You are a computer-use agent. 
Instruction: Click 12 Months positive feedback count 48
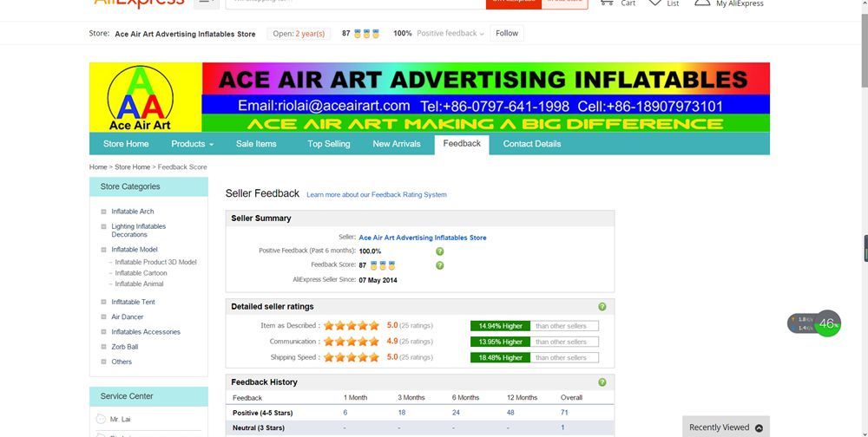pos(510,413)
